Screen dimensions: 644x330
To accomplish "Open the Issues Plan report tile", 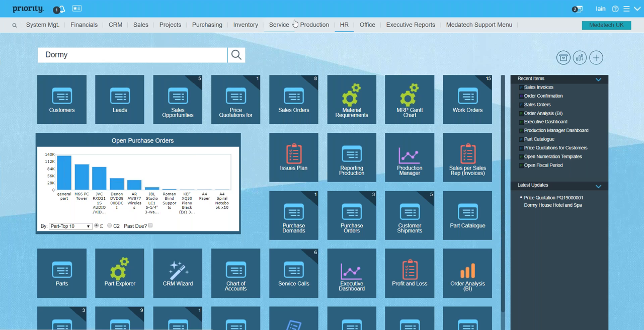I will point(294,157).
